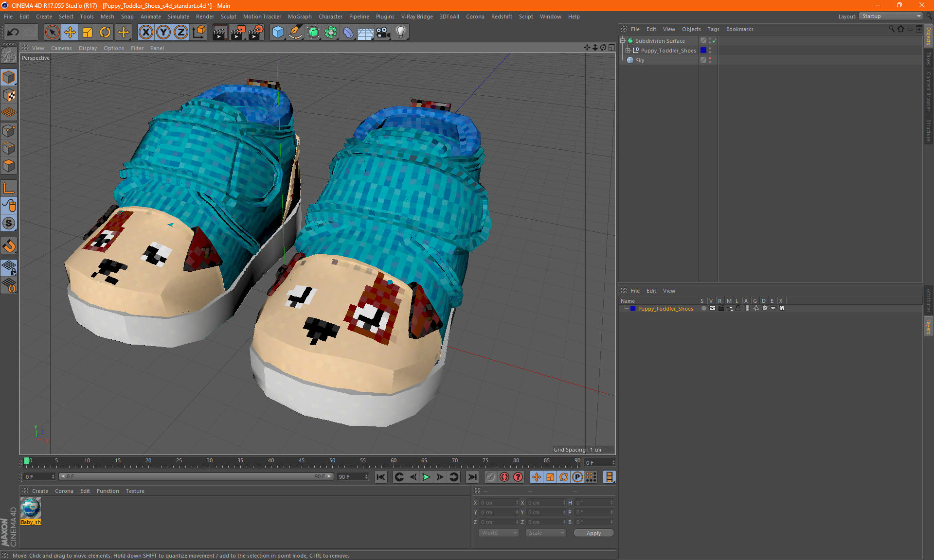Image resolution: width=934 pixels, height=560 pixels.
Task: Open Object Manager Tags menu
Action: click(x=713, y=29)
